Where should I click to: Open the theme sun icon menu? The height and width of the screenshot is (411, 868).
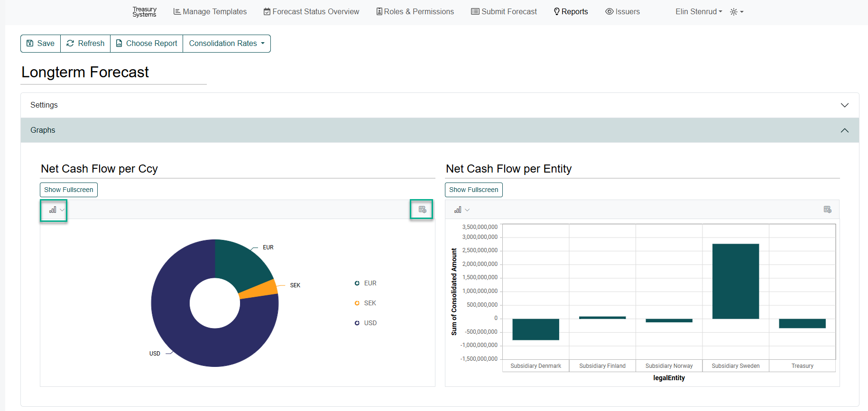[x=736, y=12]
